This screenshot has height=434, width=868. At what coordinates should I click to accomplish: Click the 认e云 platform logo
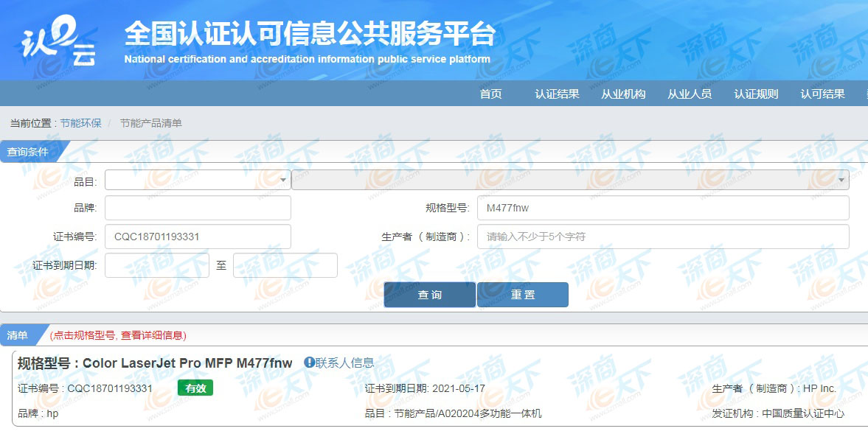58,40
